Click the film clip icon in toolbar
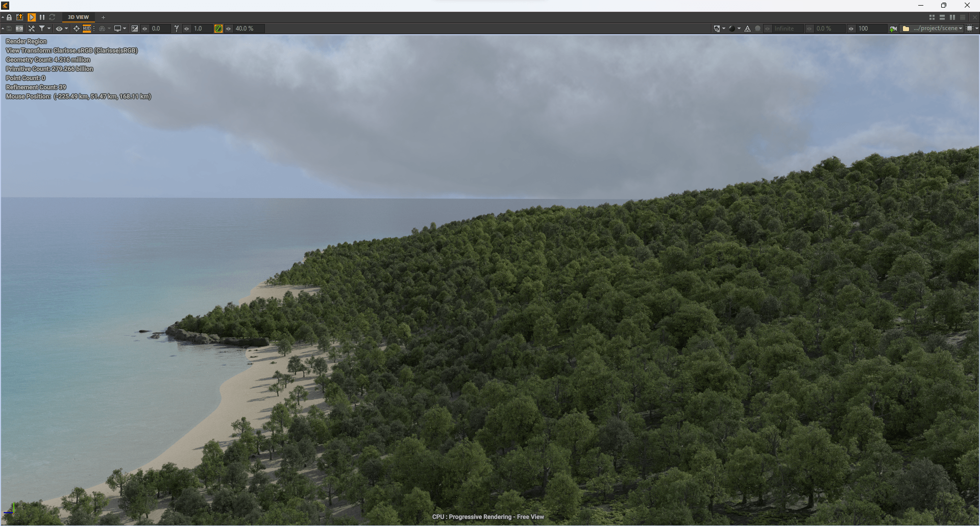980x526 pixels. coord(19,29)
